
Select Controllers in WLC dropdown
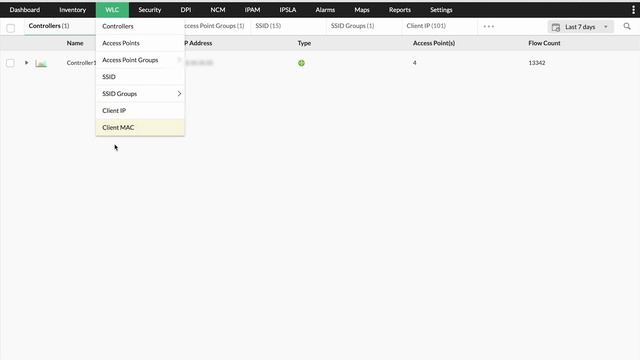pyautogui.click(x=140, y=26)
